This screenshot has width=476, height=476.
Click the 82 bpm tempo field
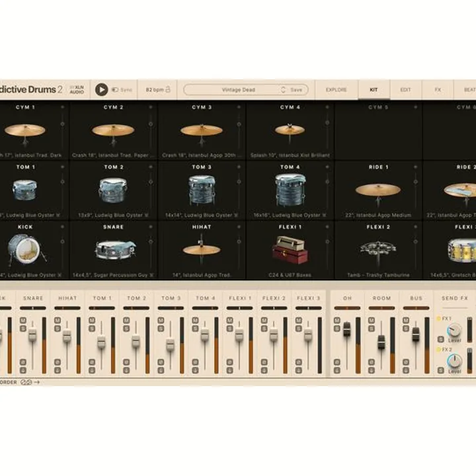coord(155,90)
